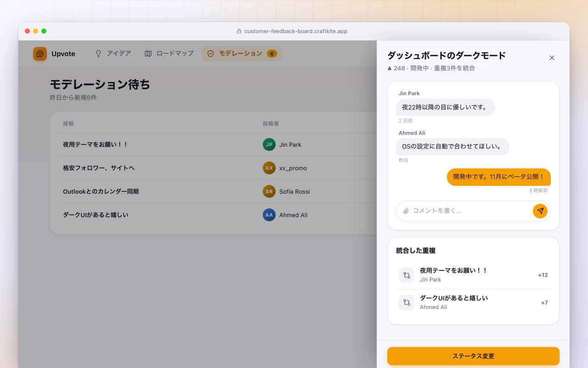Open ダークUIがあると嬉しい in the moderation table
Screen dimensions: 588x368
pos(96,215)
